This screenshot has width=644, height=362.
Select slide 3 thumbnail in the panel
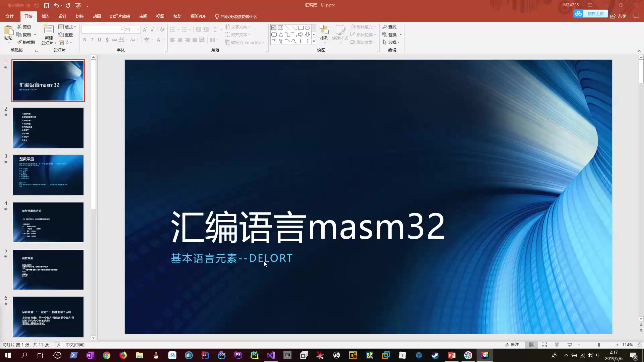48,175
